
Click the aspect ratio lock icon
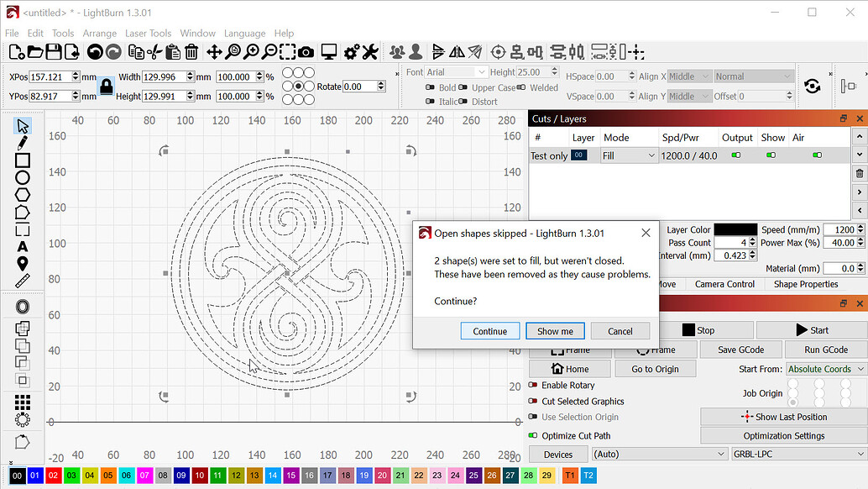click(106, 87)
